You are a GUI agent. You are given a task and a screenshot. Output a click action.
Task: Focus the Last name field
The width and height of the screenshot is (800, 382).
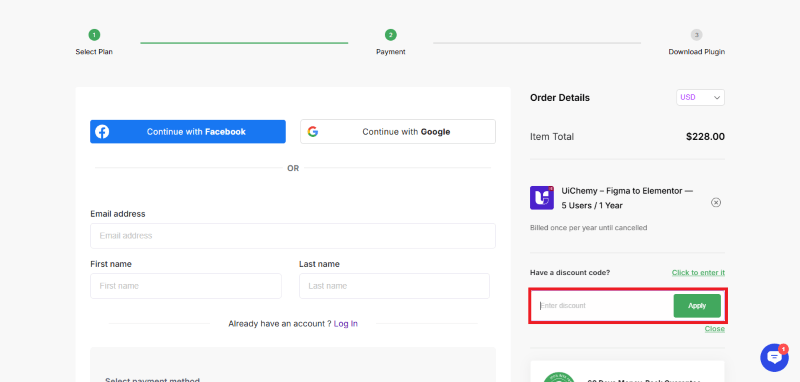394,286
